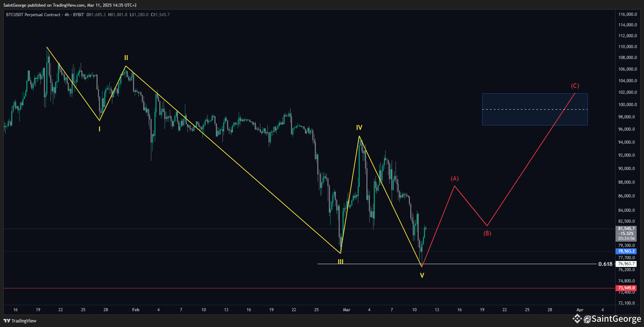This screenshot has height=327, width=644.
Task: Click the SaintGeorge diamond logo icon
Action: click(577, 319)
